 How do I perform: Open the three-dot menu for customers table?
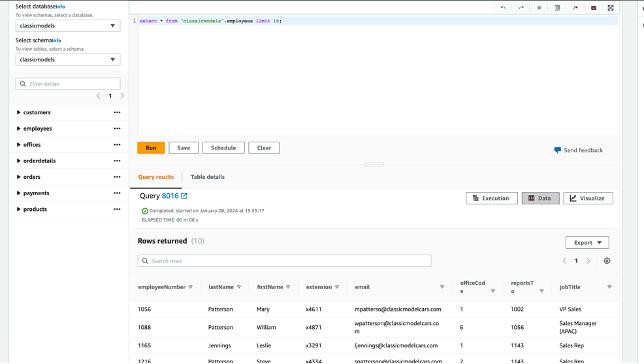click(117, 112)
